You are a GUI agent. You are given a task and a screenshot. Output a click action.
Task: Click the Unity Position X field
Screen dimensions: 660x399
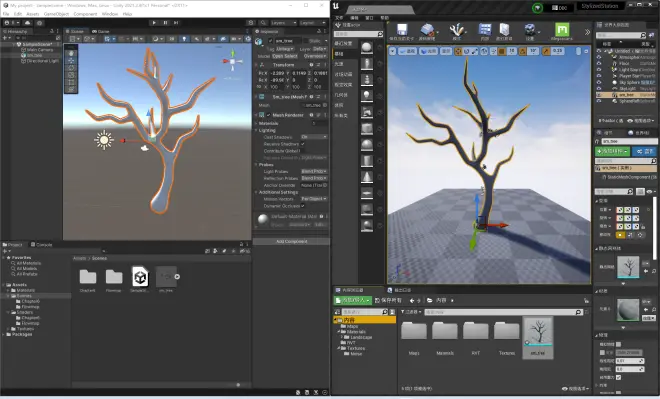(277, 73)
